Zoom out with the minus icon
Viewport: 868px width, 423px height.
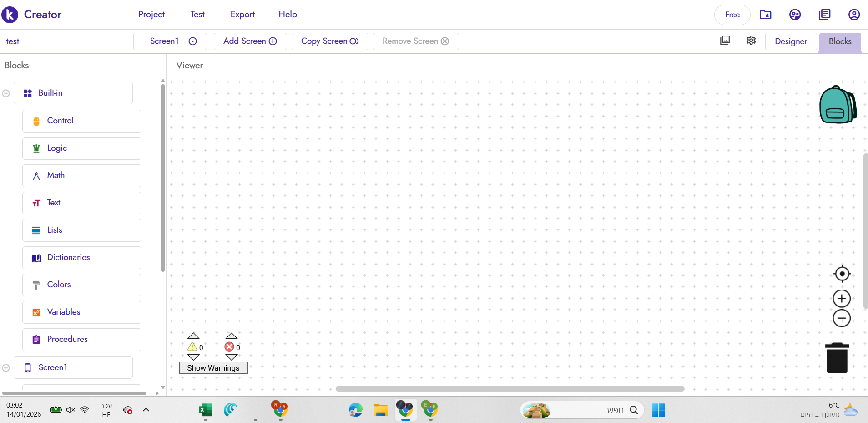pyautogui.click(x=842, y=318)
